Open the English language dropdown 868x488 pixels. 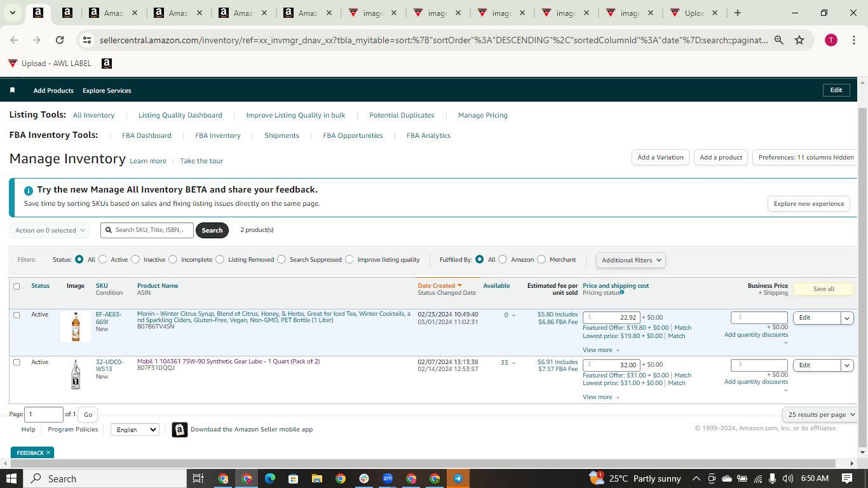click(x=135, y=430)
